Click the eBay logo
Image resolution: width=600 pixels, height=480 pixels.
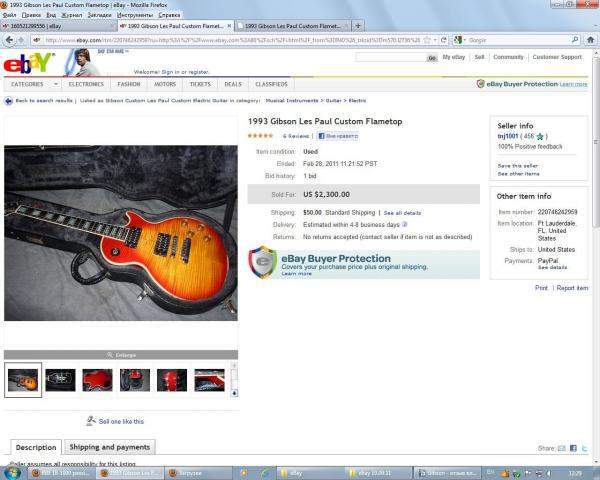(28, 63)
